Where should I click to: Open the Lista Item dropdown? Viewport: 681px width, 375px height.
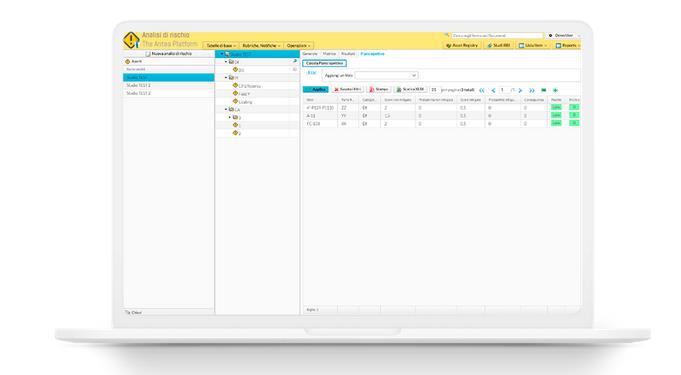(533, 45)
